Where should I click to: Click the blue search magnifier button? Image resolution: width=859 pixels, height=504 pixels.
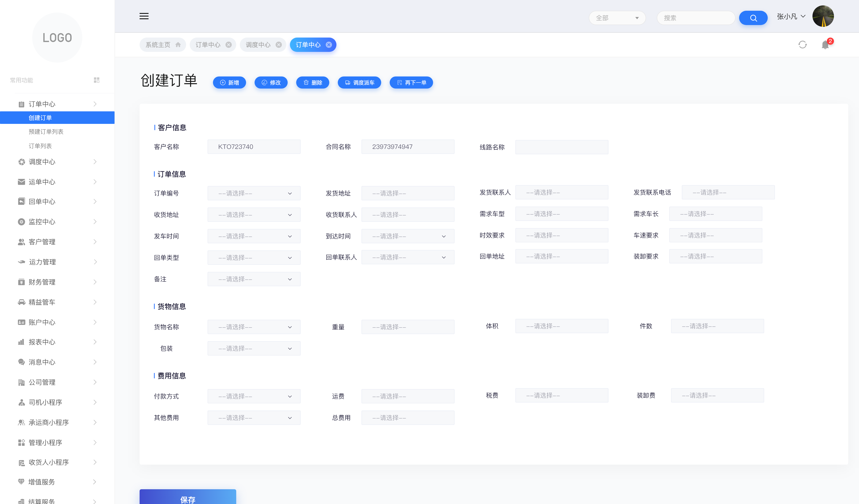[x=753, y=18]
